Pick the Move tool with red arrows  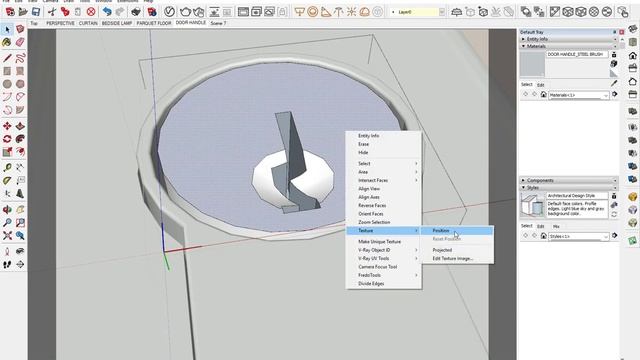pyautogui.click(x=7, y=126)
